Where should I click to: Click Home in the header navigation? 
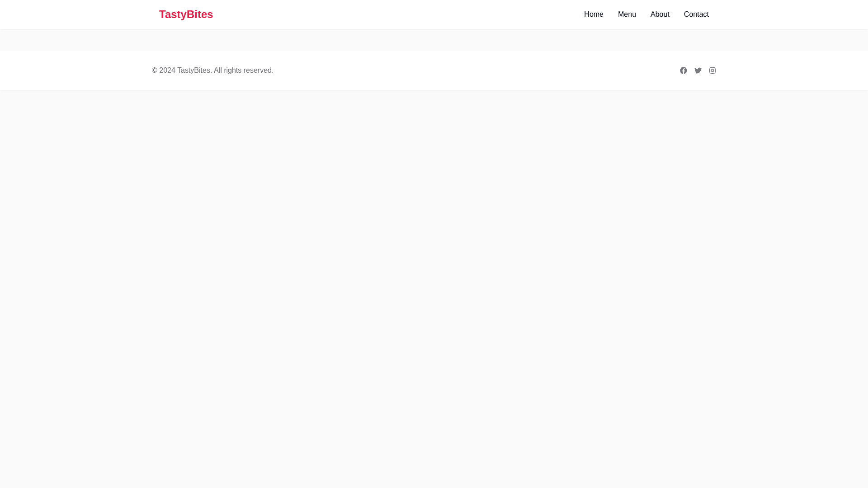coord(593,14)
